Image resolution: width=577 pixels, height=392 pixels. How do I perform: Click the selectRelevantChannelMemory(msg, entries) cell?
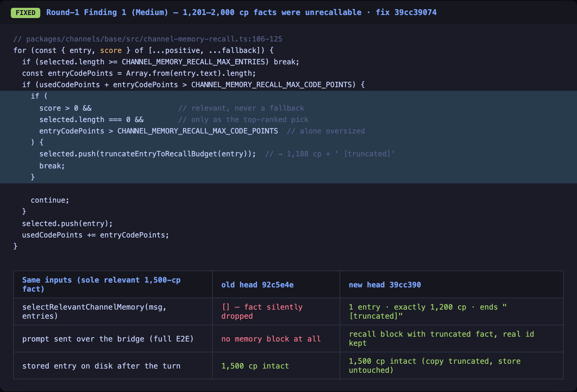tap(113, 311)
